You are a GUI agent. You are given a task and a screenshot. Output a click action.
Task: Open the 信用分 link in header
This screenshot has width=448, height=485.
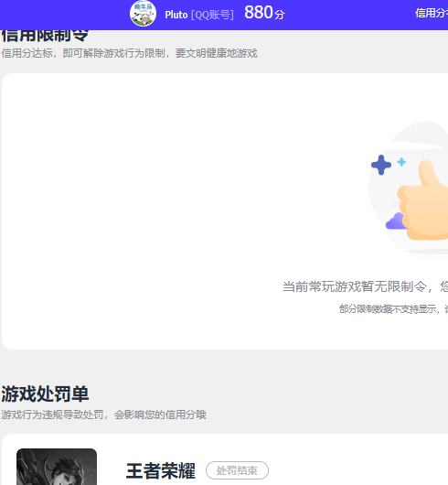click(432, 13)
